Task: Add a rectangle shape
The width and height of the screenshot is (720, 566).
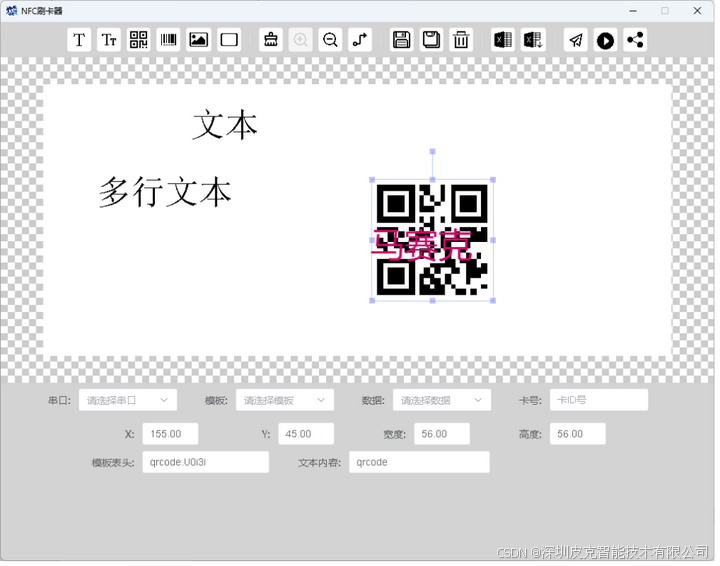Action: 229,40
